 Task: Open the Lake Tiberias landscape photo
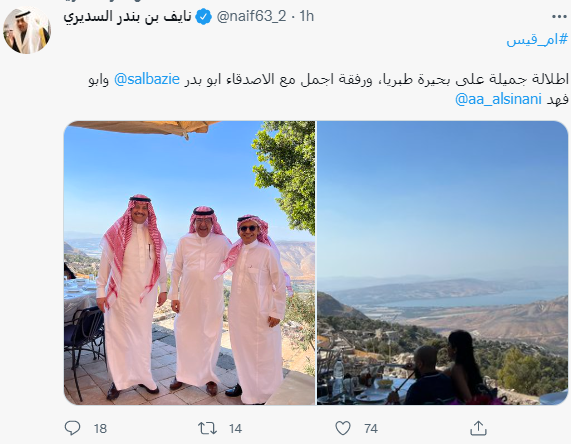pyautogui.click(x=442, y=263)
